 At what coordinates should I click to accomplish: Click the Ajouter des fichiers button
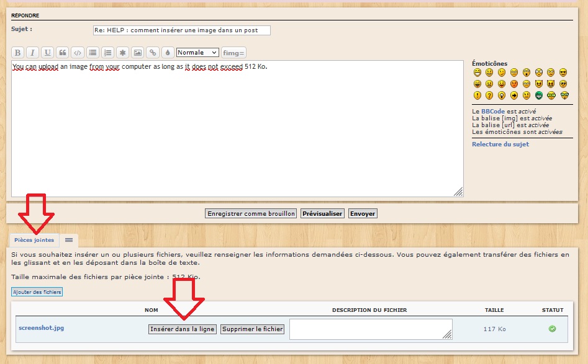coord(37,292)
